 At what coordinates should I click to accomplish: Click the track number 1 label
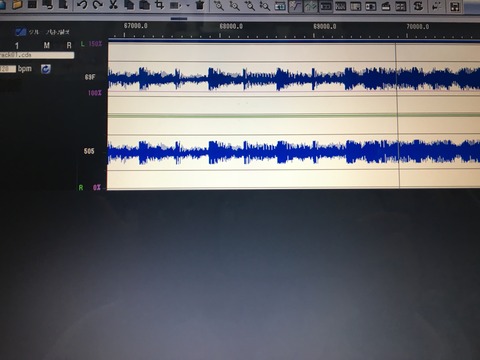[17, 46]
